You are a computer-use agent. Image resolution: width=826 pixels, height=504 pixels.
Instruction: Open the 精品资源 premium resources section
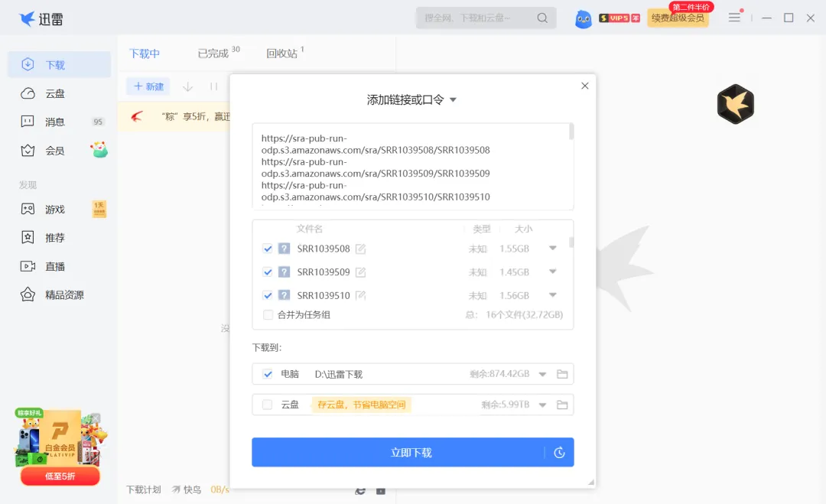pos(59,295)
